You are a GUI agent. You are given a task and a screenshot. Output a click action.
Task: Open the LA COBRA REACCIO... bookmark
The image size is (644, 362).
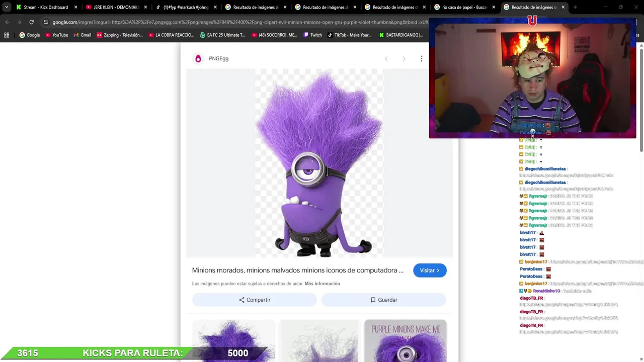click(171, 35)
